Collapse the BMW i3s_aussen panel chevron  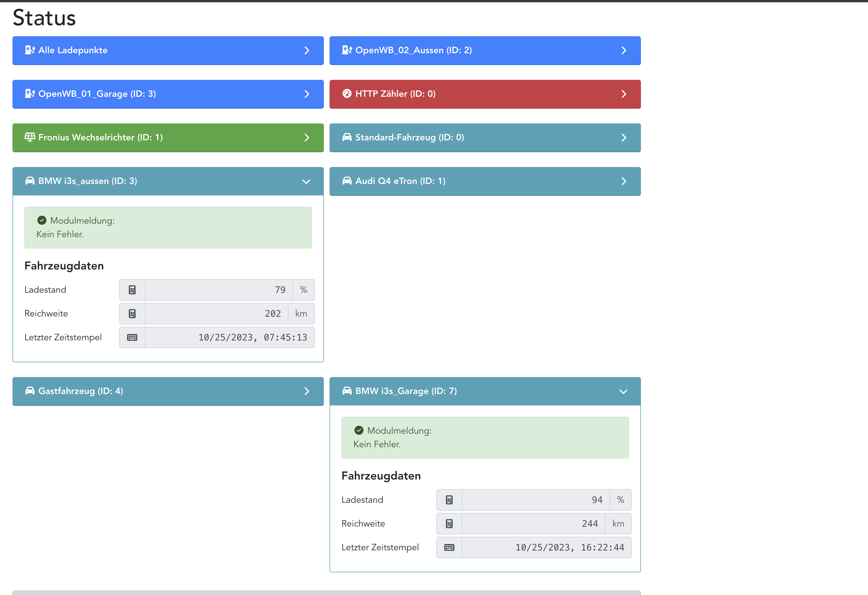click(306, 181)
